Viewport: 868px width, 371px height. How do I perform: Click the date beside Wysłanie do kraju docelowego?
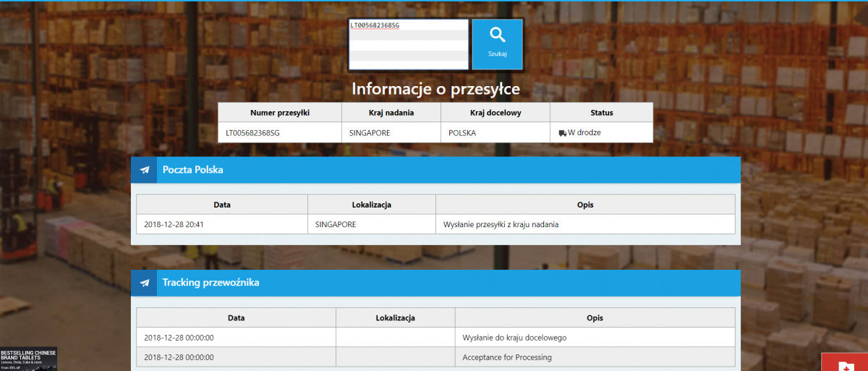pyautogui.click(x=179, y=338)
